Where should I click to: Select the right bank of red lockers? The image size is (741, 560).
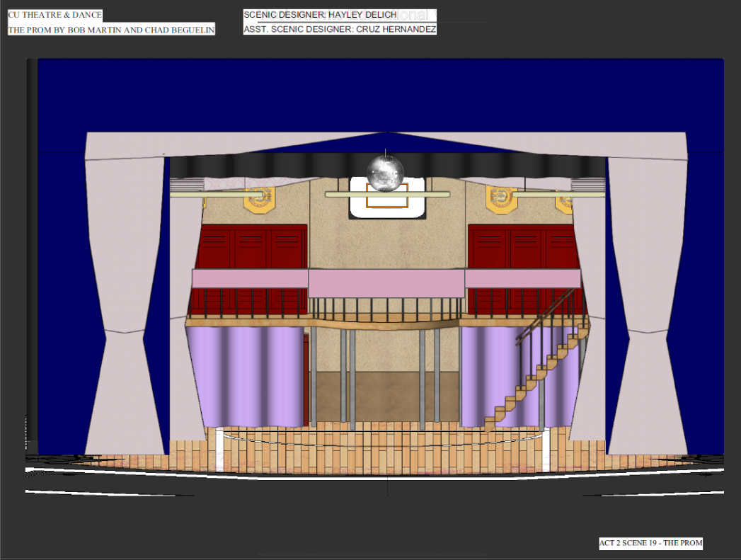click(x=522, y=244)
